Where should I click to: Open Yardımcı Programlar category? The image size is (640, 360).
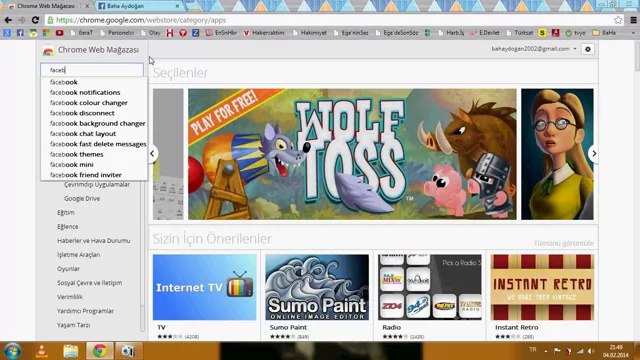click(x=85, y=311)
